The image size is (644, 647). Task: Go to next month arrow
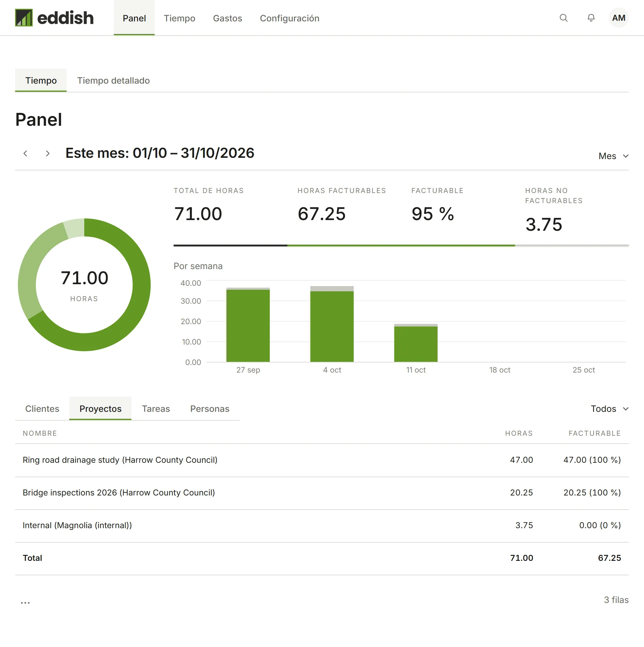tap(47, 153)
